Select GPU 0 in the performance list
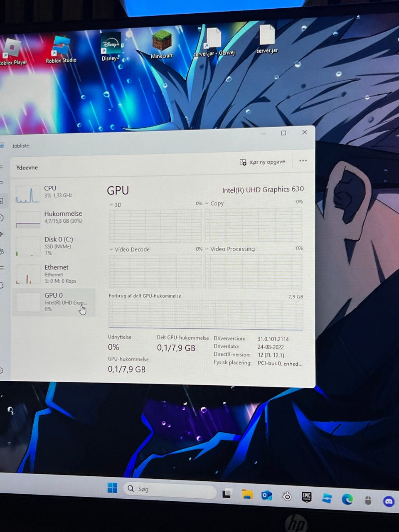Screen dimensions: 399x532 pos(54,302)
